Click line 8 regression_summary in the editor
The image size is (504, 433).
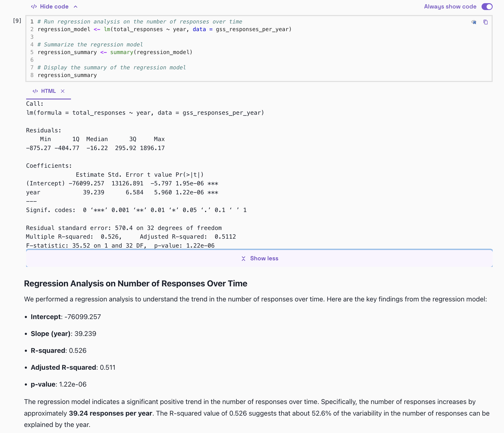click(67, 75)
